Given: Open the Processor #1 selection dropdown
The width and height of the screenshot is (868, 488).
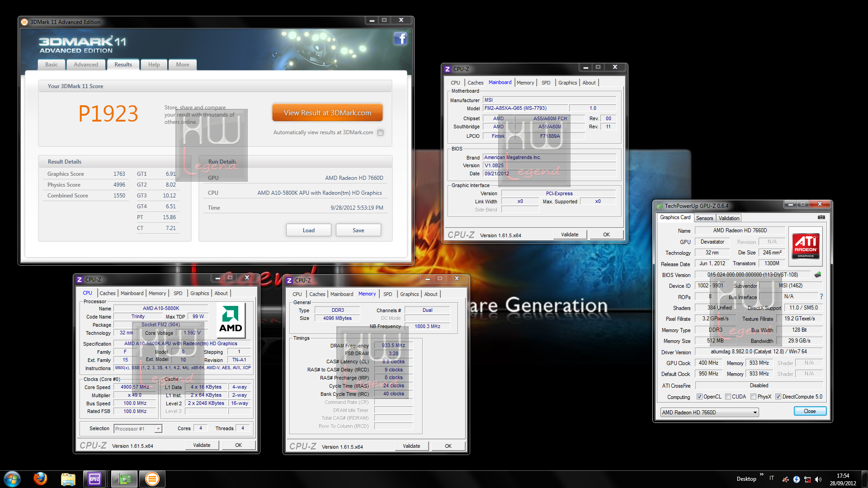Looking at the screenshot, I should tap(138, 429).
